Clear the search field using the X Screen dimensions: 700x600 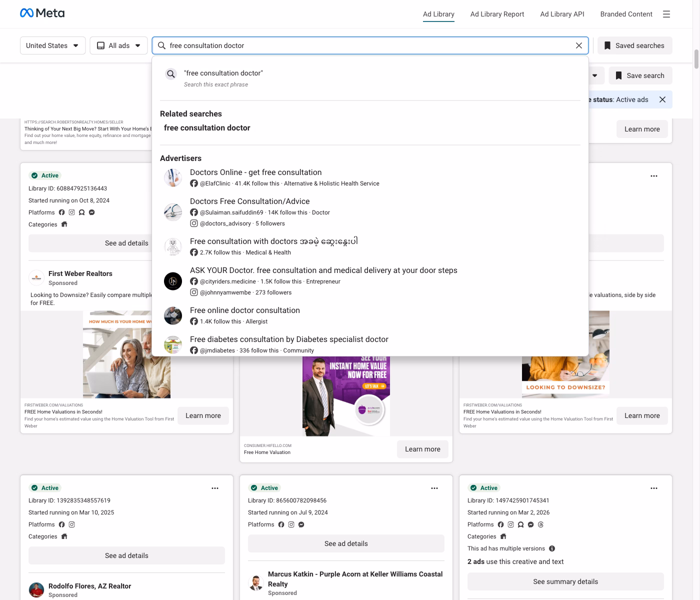579,45
